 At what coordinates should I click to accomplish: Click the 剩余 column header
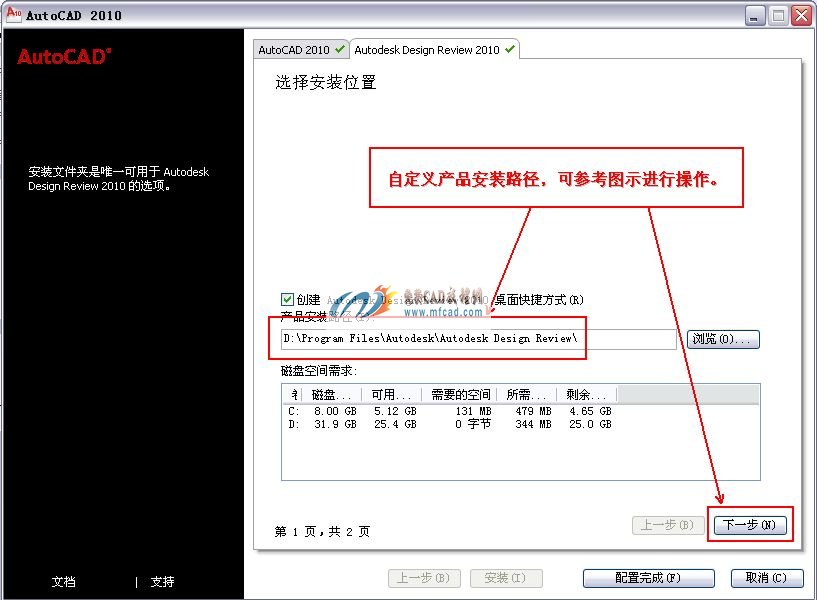587,395
